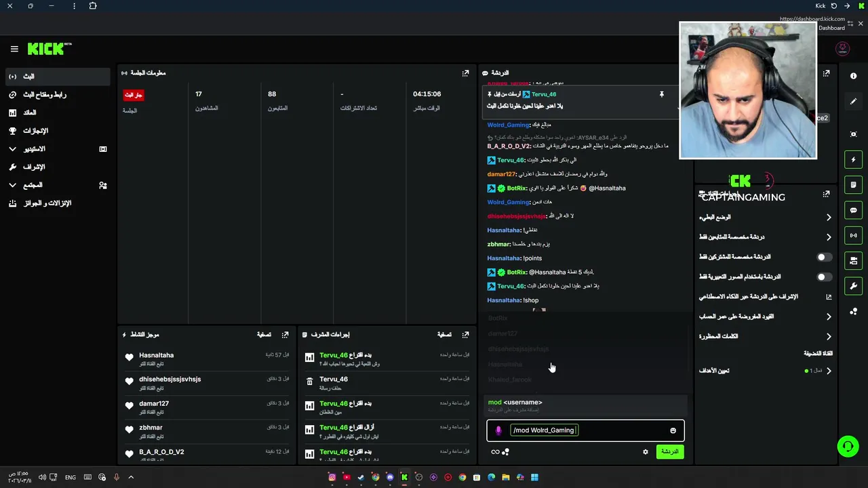
Task: Click the pencil edit icon in the right toolbar
Action: [853, 102]
